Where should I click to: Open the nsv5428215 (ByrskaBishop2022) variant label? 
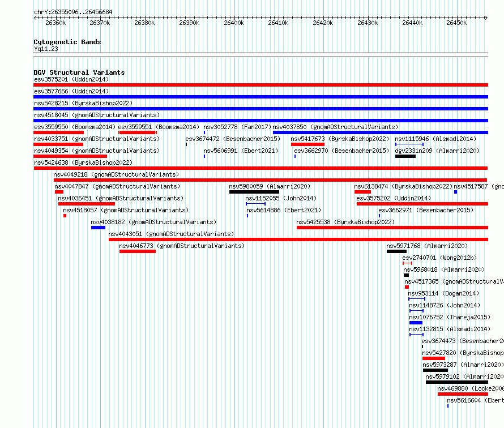pos(83,103)
